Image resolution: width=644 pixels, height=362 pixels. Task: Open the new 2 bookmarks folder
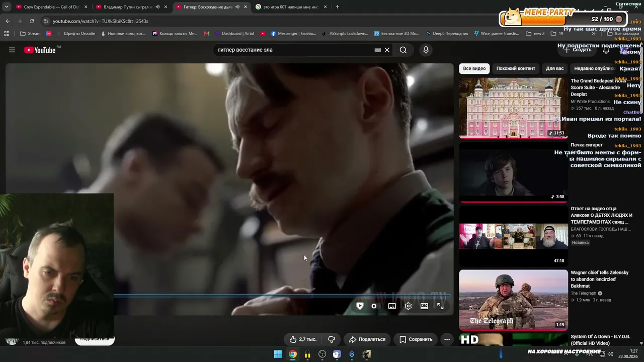(x=535, y=34)
